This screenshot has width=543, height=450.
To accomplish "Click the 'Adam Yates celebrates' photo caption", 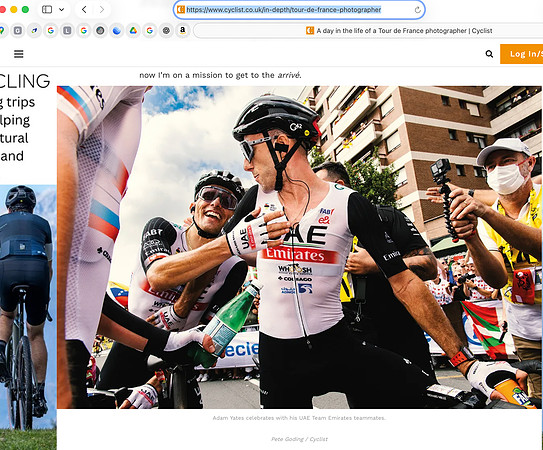I will [299, 418].
